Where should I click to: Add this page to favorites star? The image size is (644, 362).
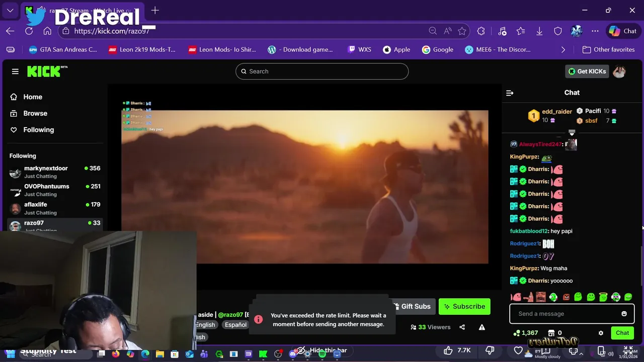[462, 31]
